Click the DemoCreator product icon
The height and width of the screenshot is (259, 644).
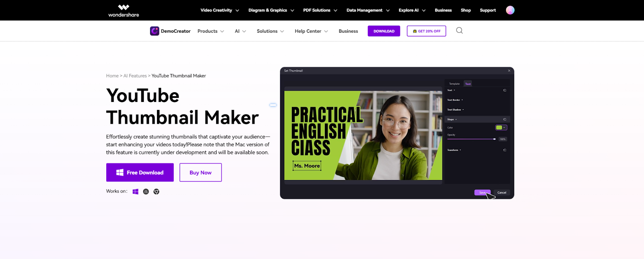155,31
